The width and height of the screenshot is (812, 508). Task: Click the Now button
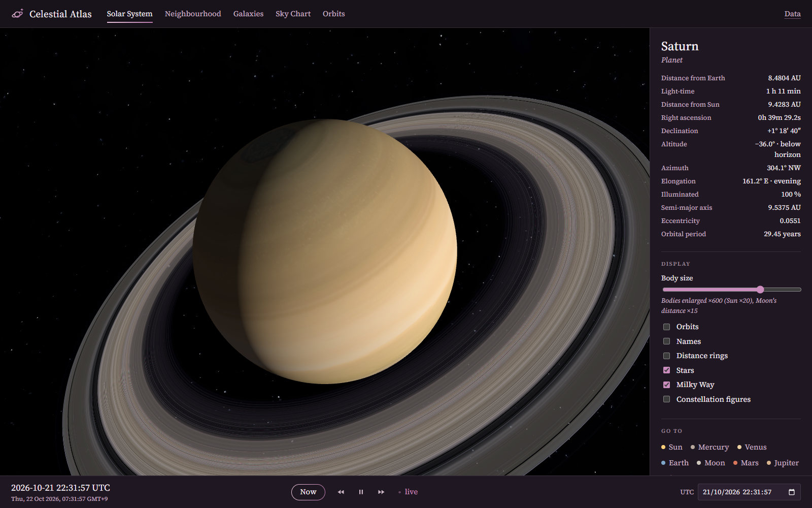(x=308, y=492)
